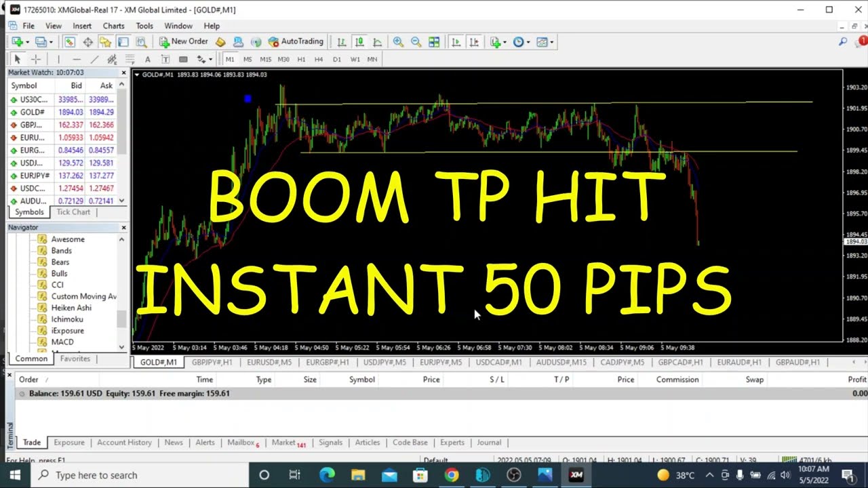
Task: Switch chart to W1 timeframe
Action: (355, 60)
